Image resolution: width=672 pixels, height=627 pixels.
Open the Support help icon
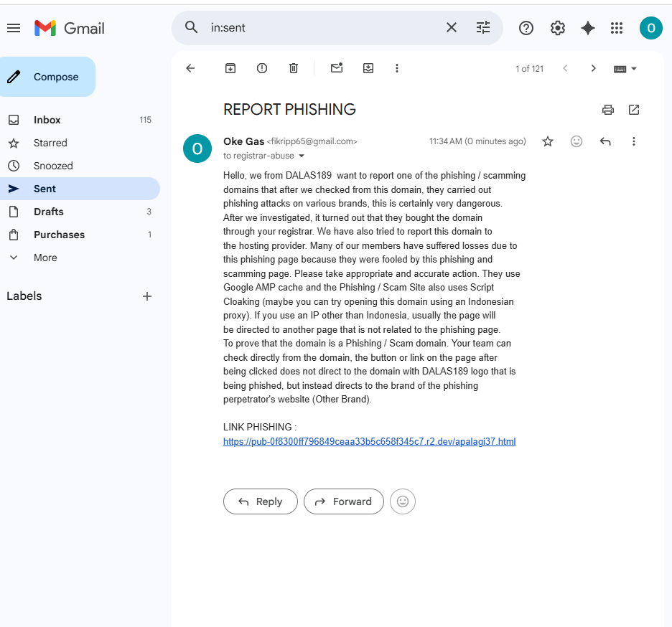point(526,28)
